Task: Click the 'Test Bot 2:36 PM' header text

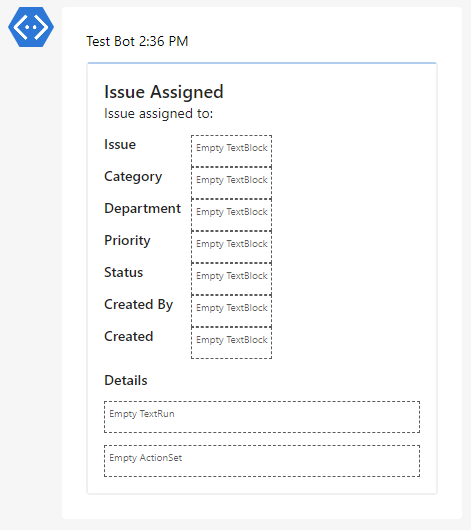Action: point(137,41)
